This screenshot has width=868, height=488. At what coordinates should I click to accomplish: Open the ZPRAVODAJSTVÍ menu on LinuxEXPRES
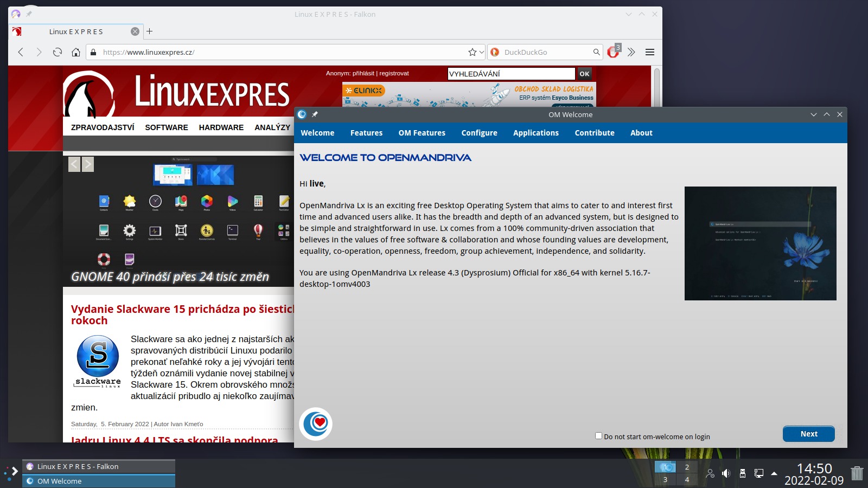[103, 127]
